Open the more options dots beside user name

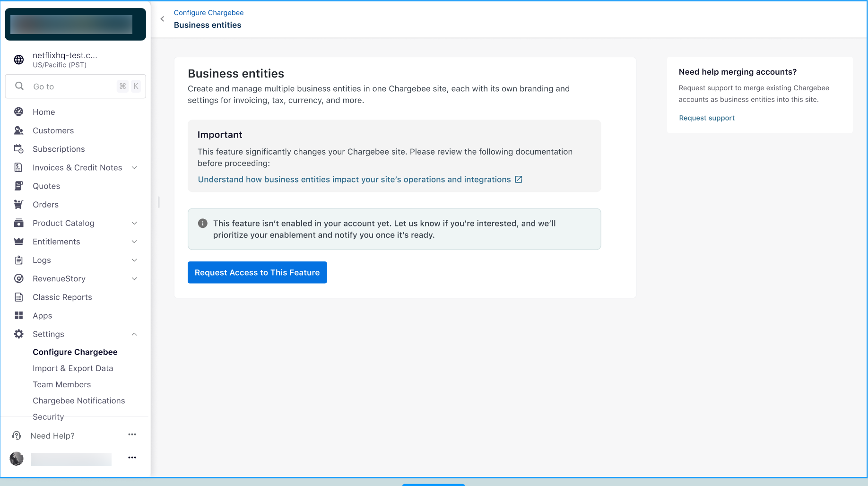click(x=132, y=458)
